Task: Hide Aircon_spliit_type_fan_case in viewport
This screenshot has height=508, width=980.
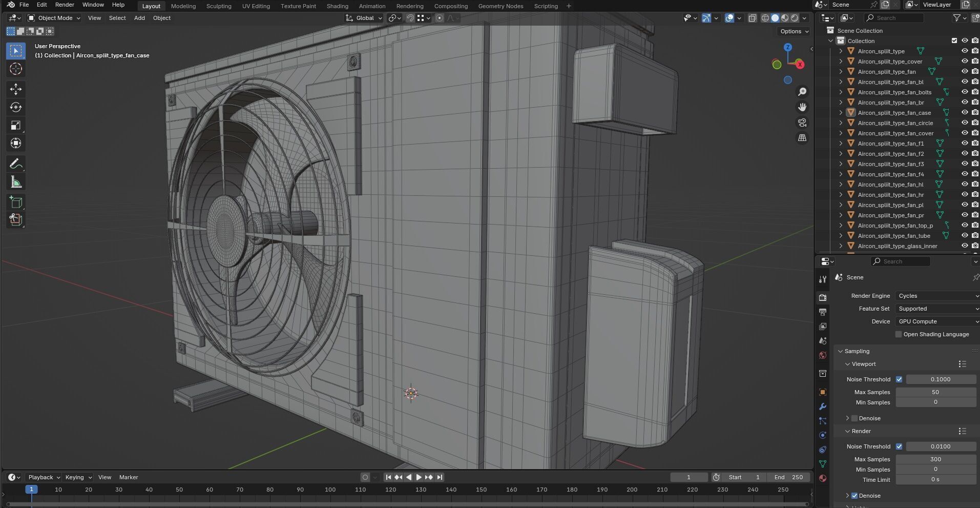Action: pyautogui.click(x=965, y=112)
